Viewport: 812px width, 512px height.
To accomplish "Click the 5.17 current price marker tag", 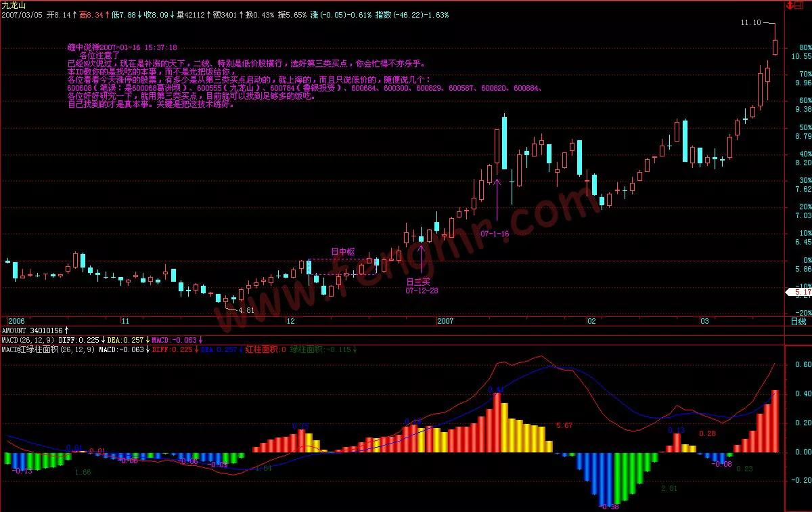I will click(x=798, y=293).
